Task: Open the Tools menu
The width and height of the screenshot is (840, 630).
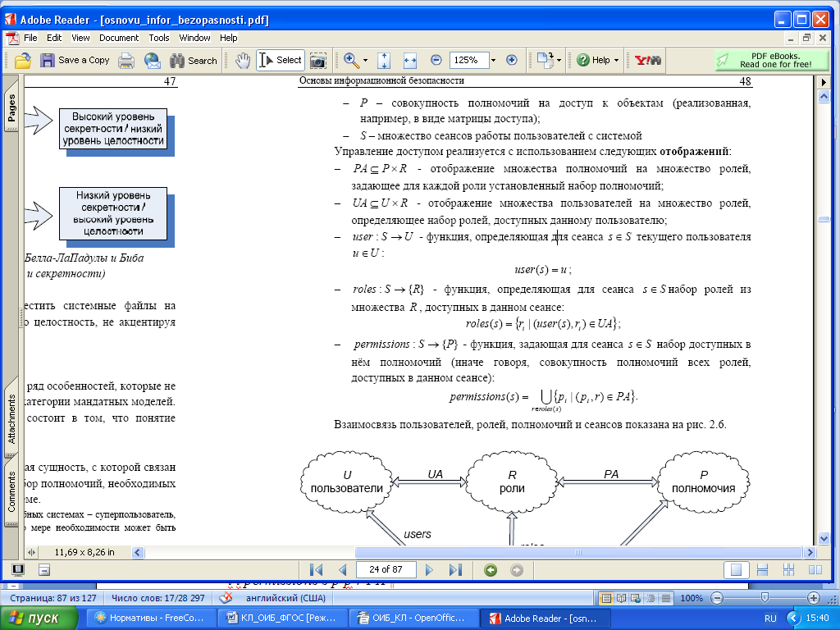Action: coord(159,38)
